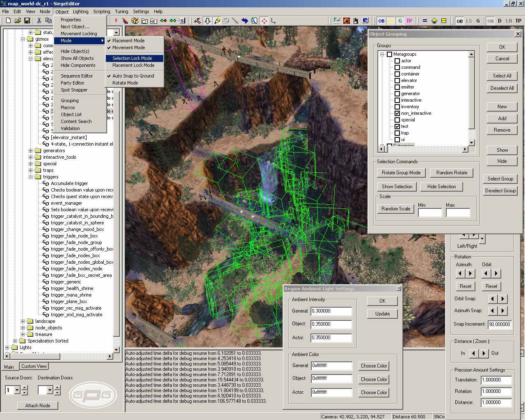Choose Selection Lock Mode from submenu

click(135, 58)
